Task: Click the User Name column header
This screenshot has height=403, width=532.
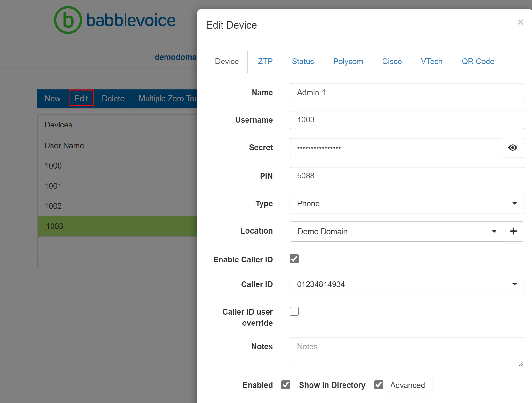Action: [64, 146]
